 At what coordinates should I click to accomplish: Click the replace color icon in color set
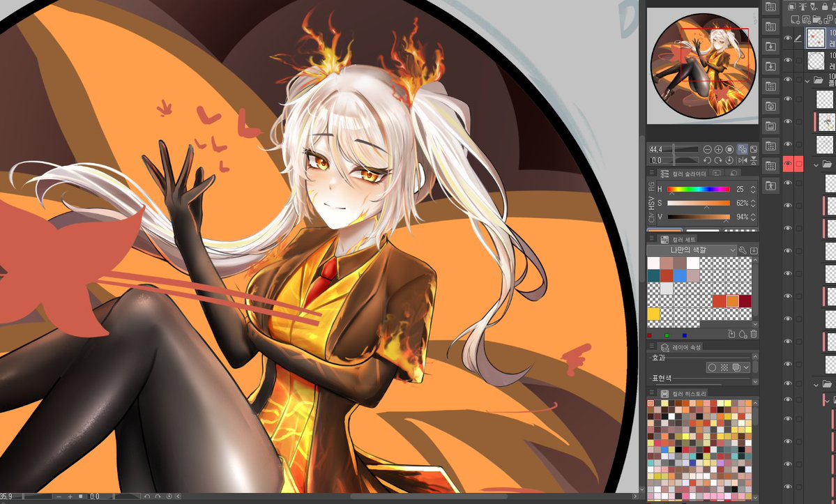pyautogui.click(x=731, y=334)
